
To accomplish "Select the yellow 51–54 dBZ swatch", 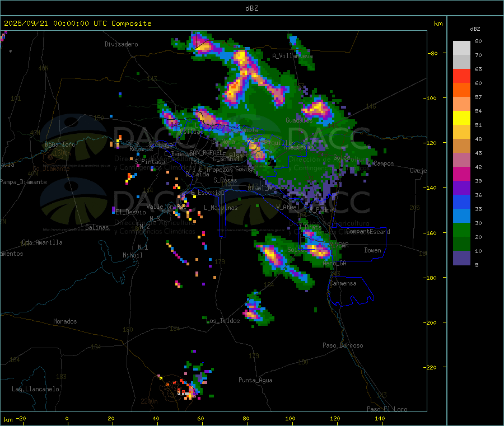I will 461,118.
